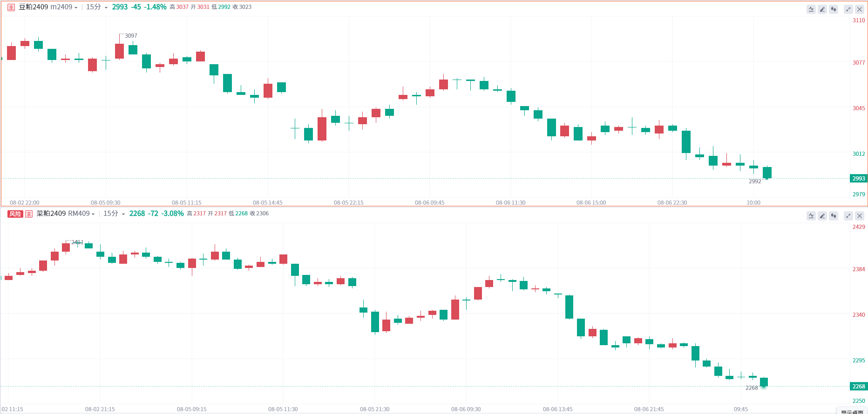The width and height of the screenshot is (868, 414).
Task: Close the 菜粕2409 chart panel
Action: click(x=860, y=216)
